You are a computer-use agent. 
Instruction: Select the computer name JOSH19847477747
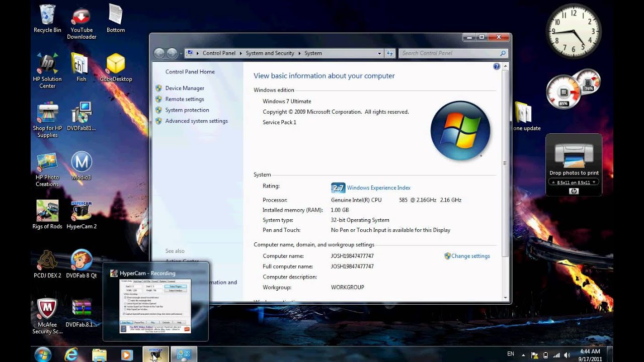[x=352, y=256]
